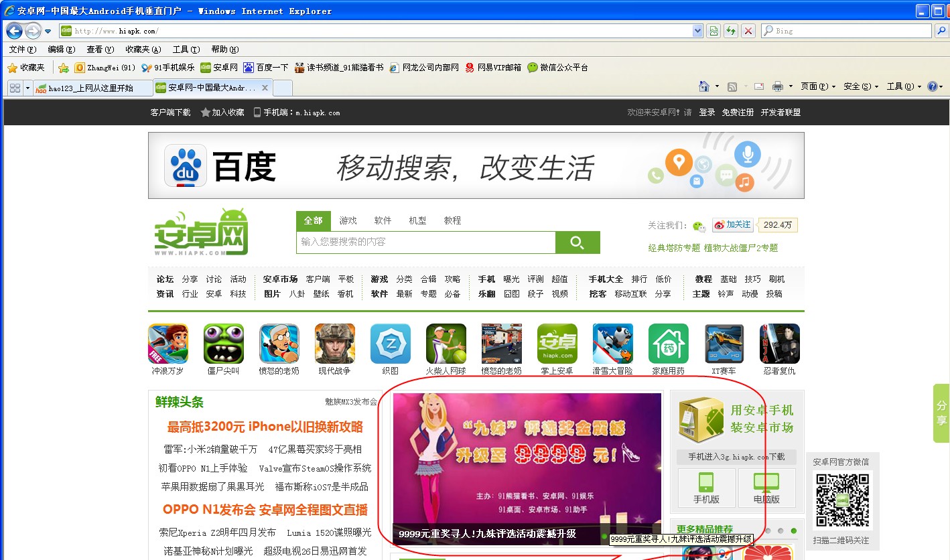This screenshot has width=950, height=560.
Task: Select the 教程 search category tab
Action: pos(452,220)
